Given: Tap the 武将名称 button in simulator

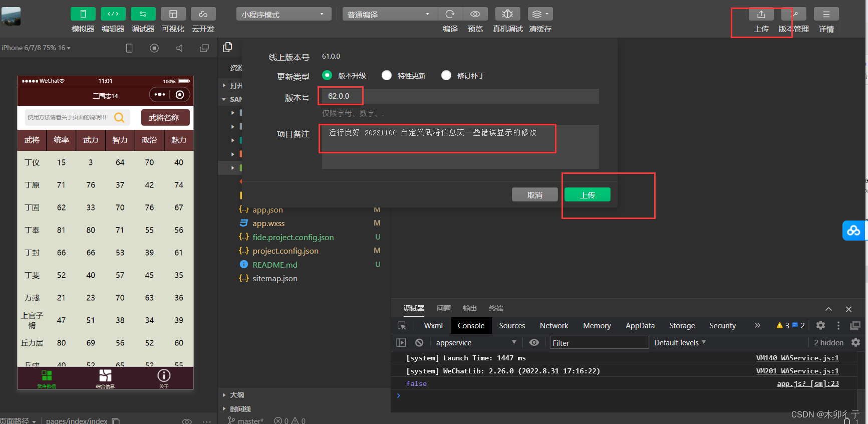Looking at the screenshot, I should [x=165, y=118].
